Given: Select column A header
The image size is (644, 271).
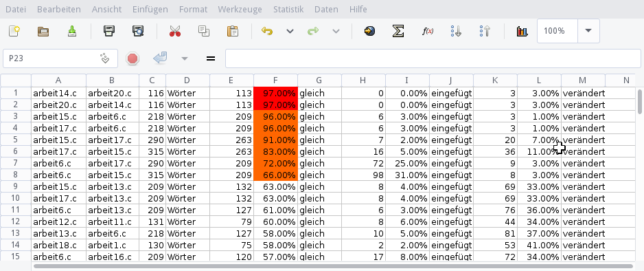Looking at the screenshot, I should pos(59,80).
